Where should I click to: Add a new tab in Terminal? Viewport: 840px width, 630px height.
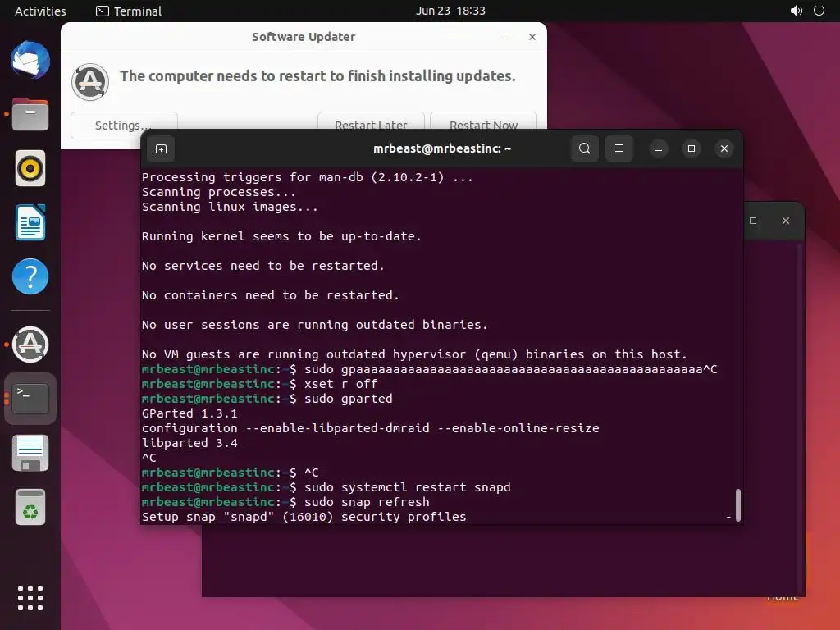pos(162,148)
